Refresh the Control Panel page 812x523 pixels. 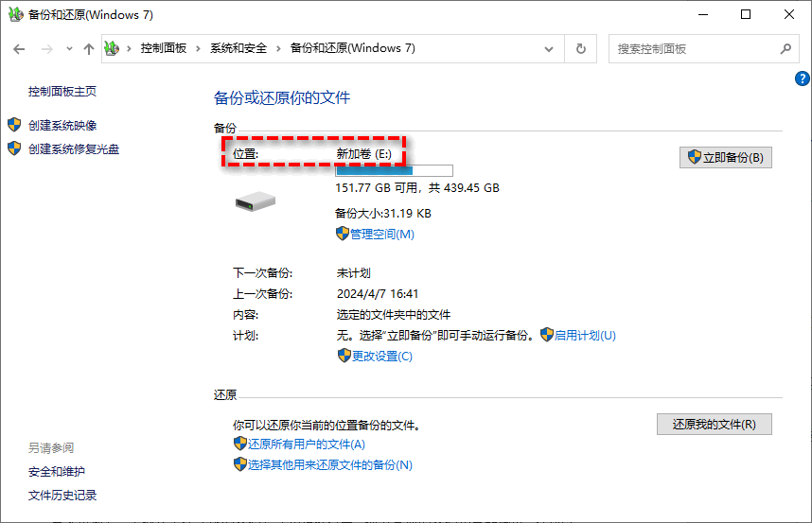pyautogui.click(x=580, y=48)
